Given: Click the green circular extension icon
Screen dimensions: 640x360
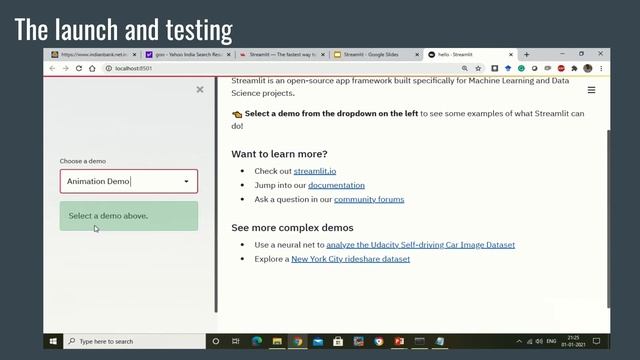Looking at the screenshot, I should coord(521,69).
